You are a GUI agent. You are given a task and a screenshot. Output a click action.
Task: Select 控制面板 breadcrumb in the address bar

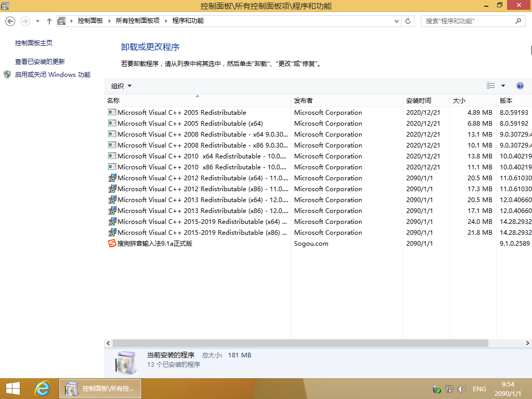pyautogui.click(x=90, y=21)
